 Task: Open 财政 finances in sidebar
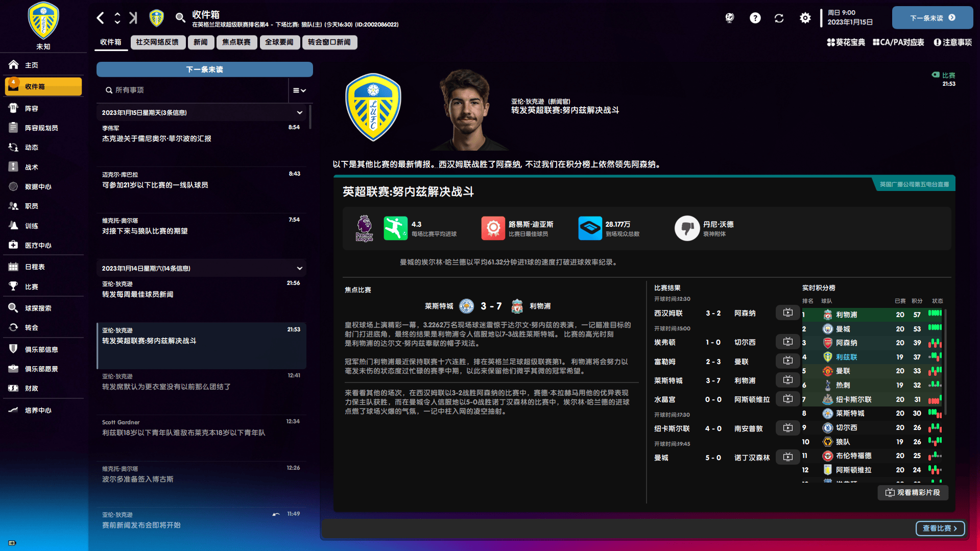tap(43, 388)
